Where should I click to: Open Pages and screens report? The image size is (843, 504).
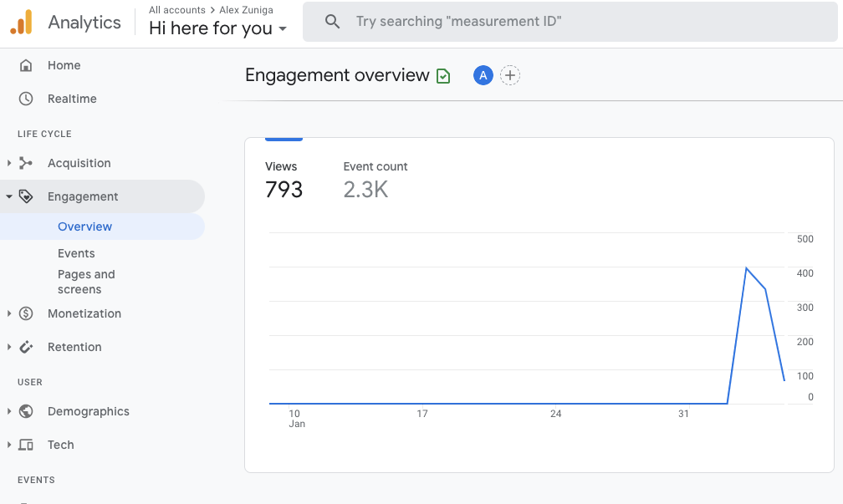(x=86, y=281)
